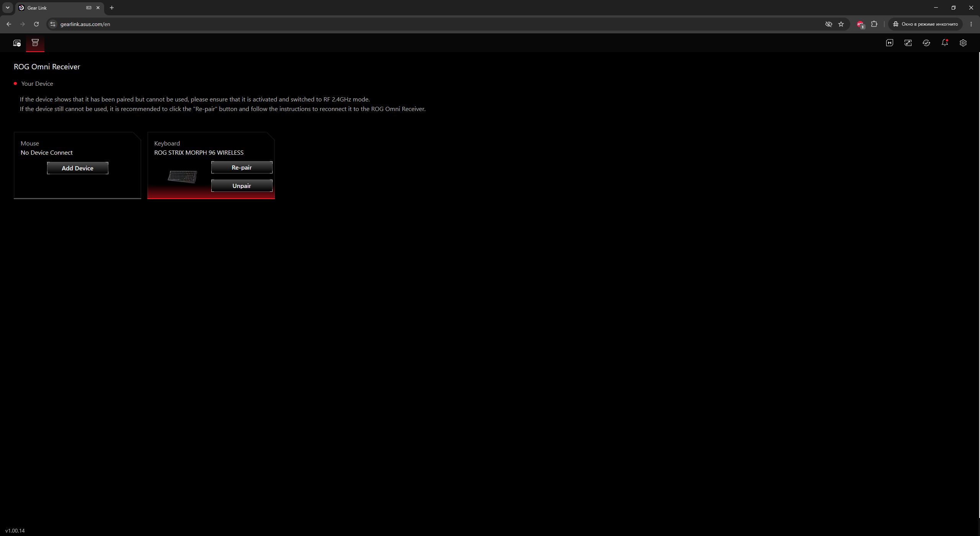Open the device list icon in top bar
Screen dimensions: 980x536
(17, 43)
